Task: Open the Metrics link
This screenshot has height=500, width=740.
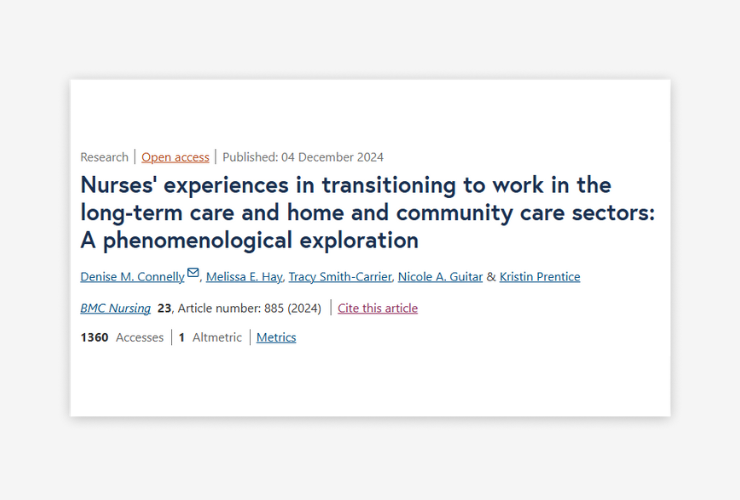Action: [x=276, y=338]
